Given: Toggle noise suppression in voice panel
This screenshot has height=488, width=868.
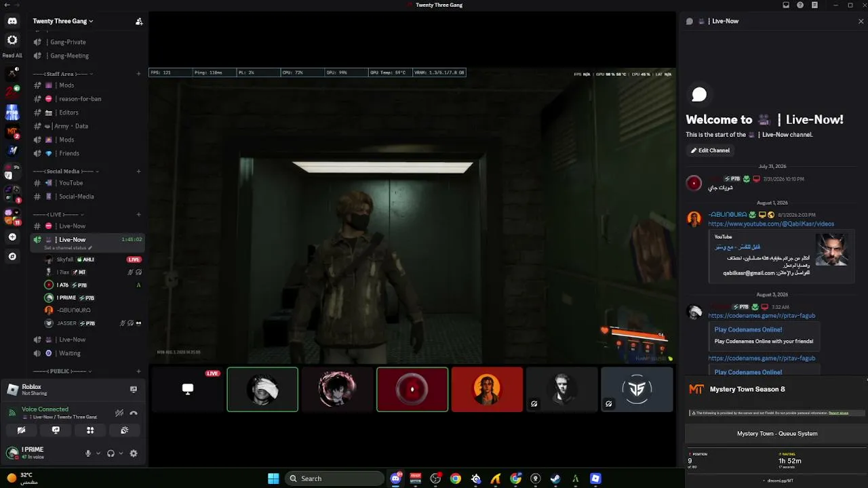Looking at the screenshot, I should (119, 412).
